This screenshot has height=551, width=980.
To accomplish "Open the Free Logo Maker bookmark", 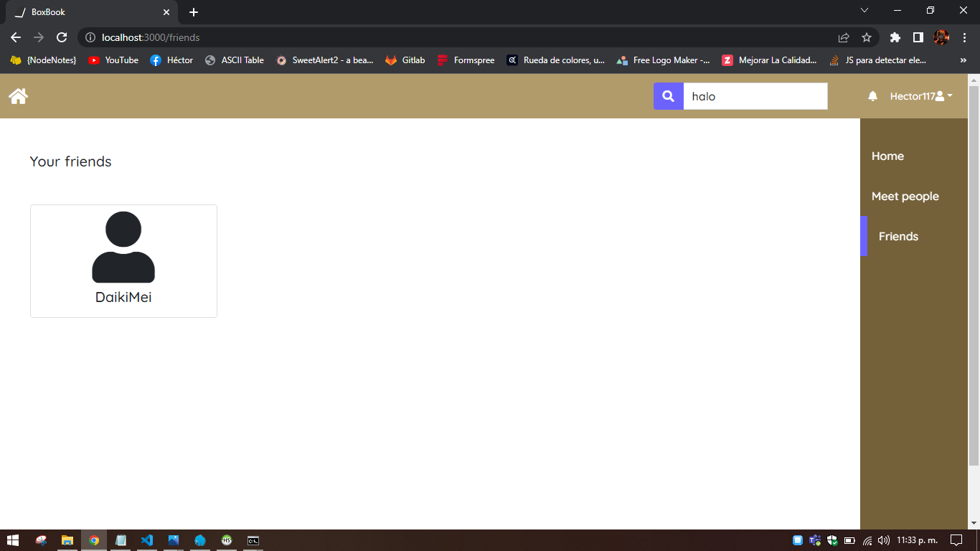I will (664, 60).
